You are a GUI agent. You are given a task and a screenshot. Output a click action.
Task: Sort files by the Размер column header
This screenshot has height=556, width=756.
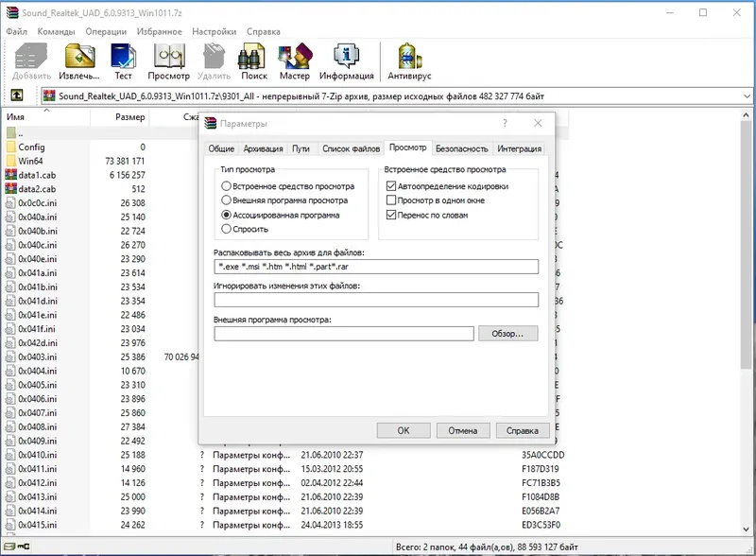point(120,117)
